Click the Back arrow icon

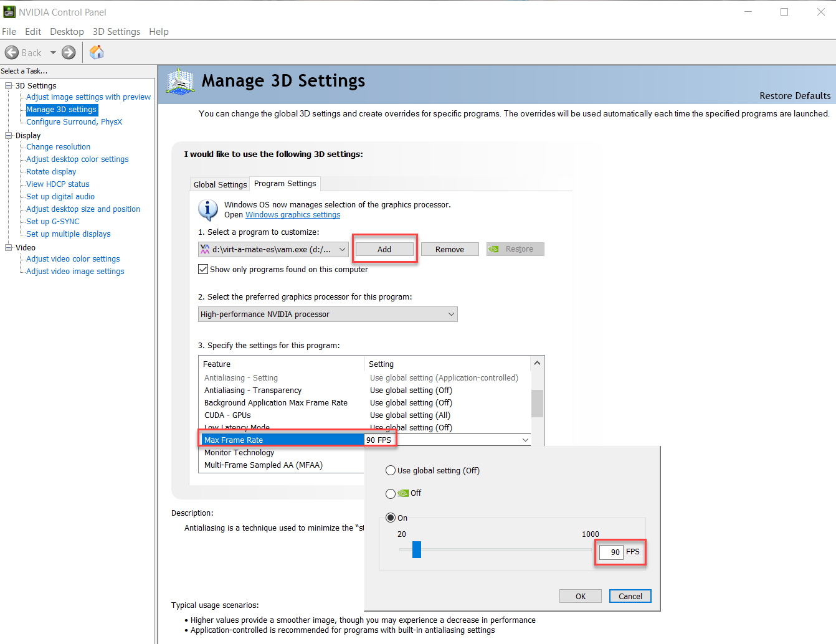12,53
